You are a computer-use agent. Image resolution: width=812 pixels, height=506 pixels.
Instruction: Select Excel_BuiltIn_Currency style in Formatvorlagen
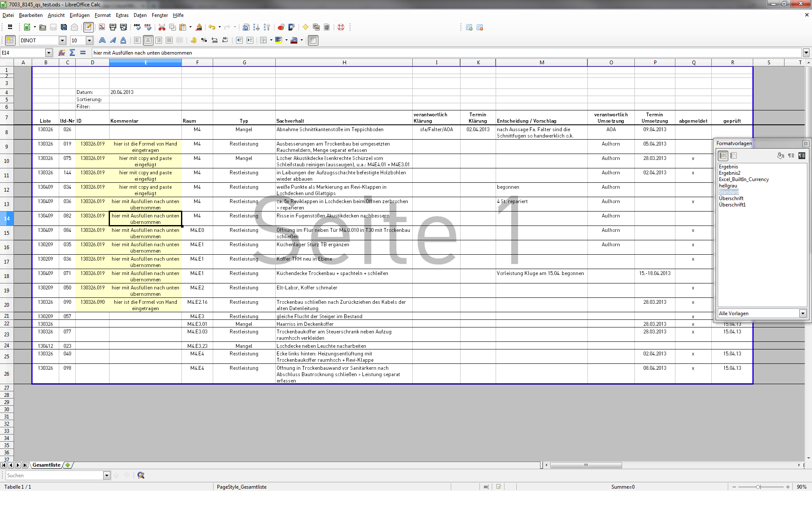coord(743,179)
